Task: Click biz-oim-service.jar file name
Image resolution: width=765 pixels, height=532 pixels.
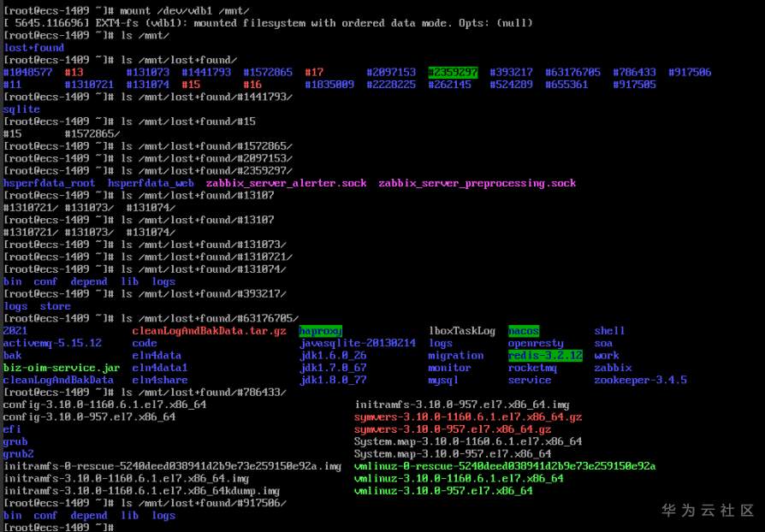Action: [x=62, y=368]
